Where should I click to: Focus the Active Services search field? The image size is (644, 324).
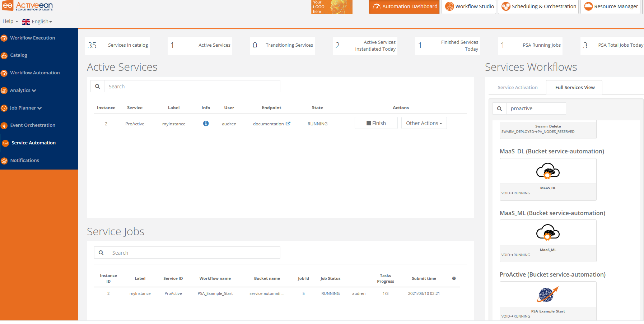coord(192,86)
